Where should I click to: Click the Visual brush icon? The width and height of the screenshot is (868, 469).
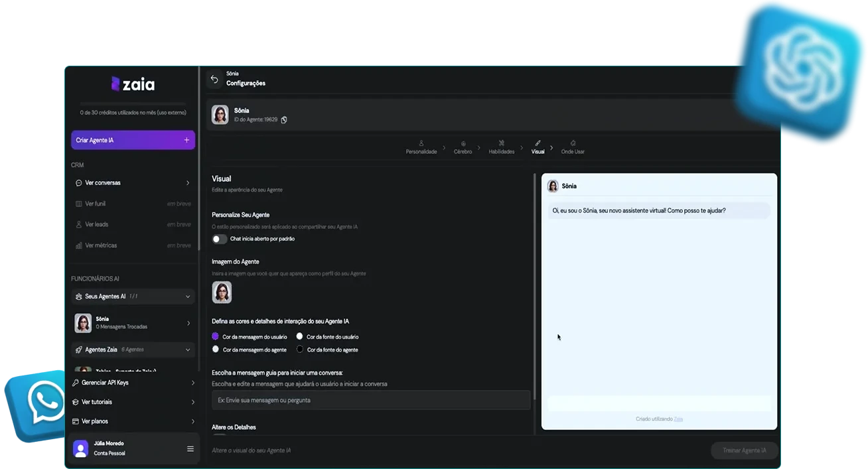[538, 143]
